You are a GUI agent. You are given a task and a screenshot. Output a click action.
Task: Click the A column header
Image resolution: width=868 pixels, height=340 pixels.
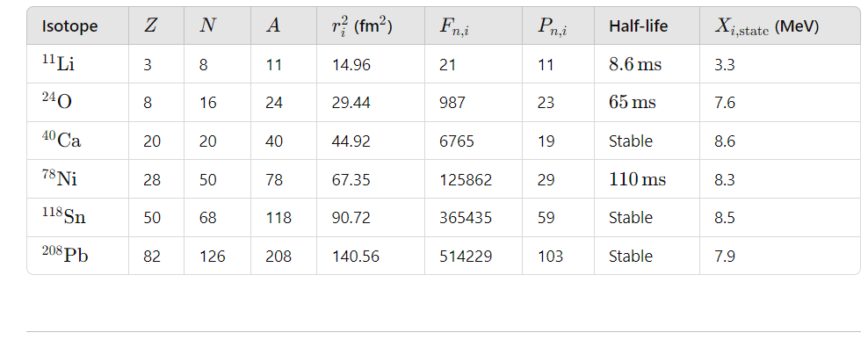point(273,26)
